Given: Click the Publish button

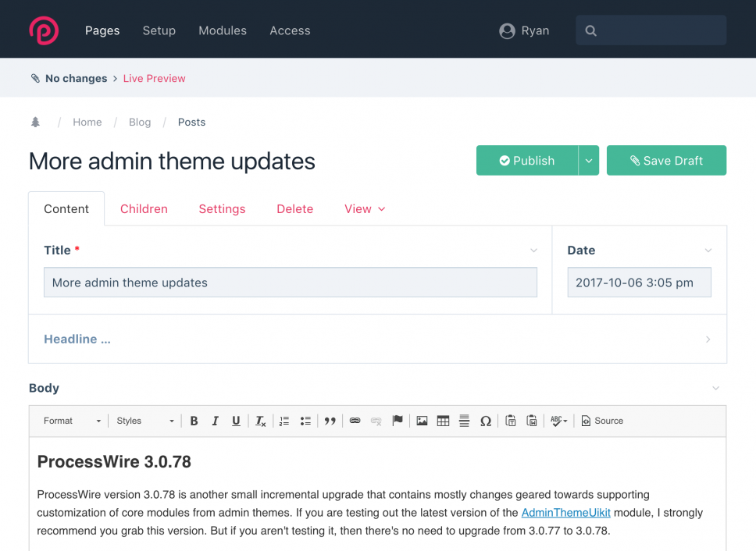Looking at the screenshot, I should tap(527, 161).
